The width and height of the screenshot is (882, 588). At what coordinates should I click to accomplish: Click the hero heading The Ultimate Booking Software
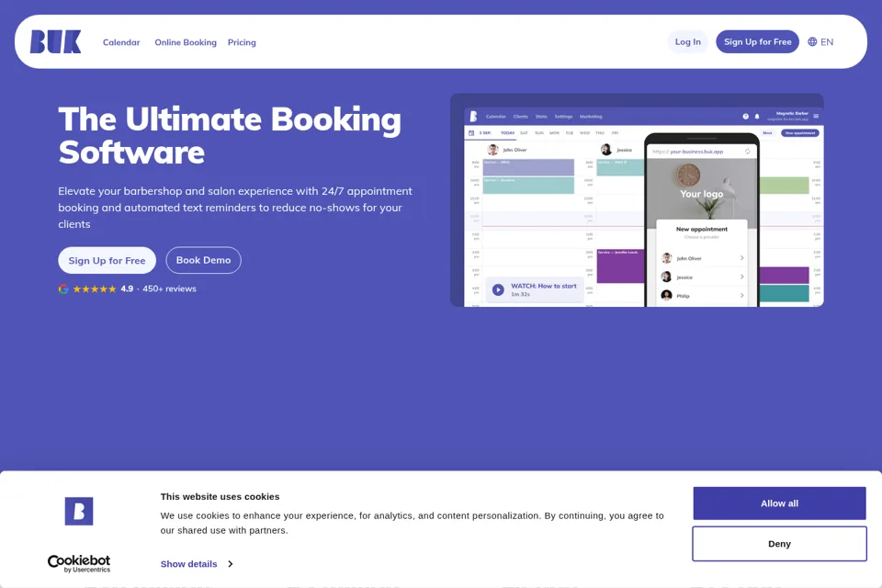click(x=230, y=136)
